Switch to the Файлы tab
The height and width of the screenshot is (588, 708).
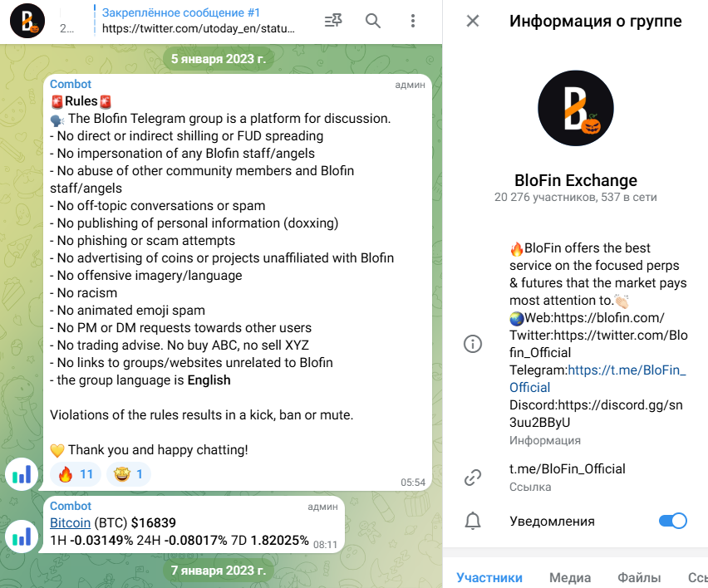(x=639, y=577)
